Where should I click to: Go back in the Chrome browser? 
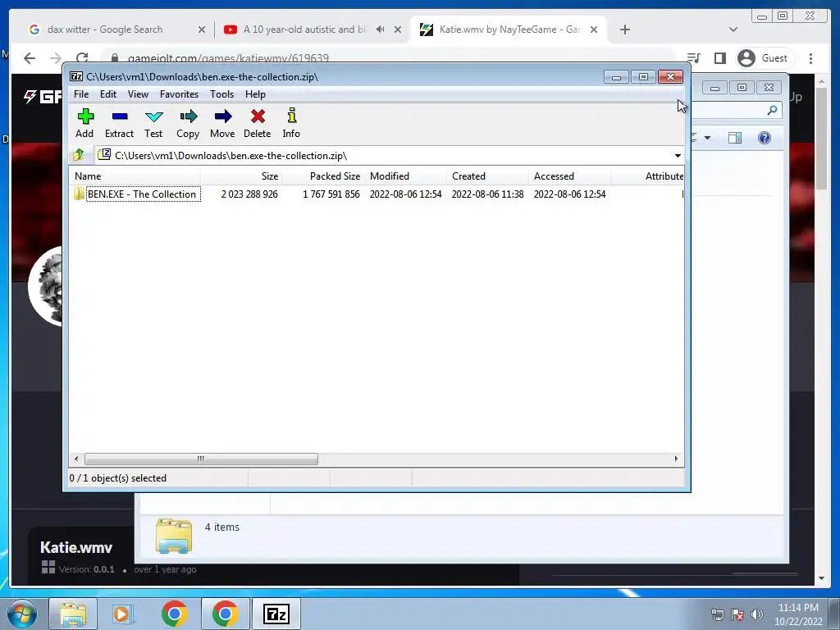(x=30, y=58)
